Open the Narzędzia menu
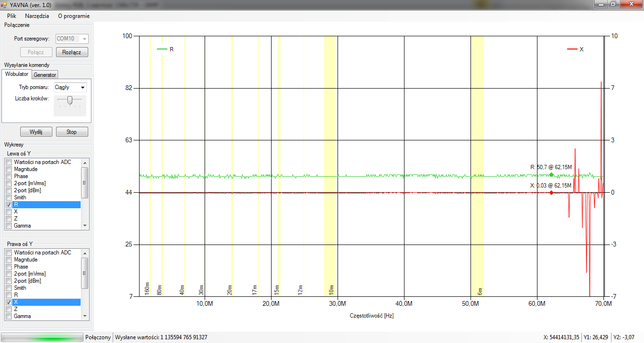Image resolution: width=644 pixels, height=343 pixels. 37,16
